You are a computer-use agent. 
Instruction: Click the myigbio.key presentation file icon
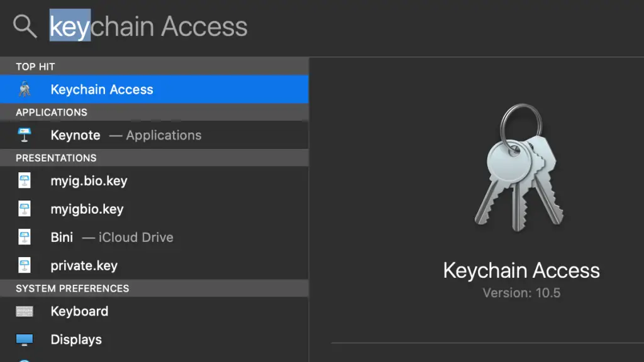25,209
